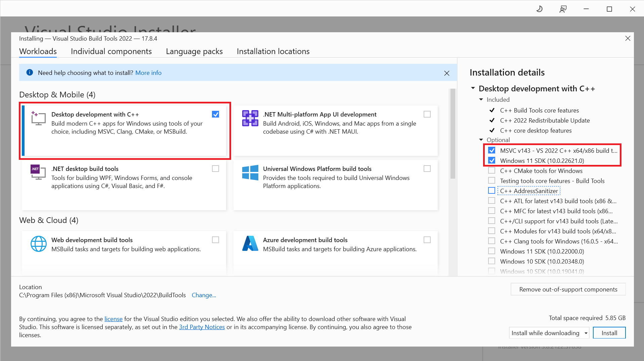Close the installer dialog with the X
644x361 pixels.
click(x=628, y=38)
